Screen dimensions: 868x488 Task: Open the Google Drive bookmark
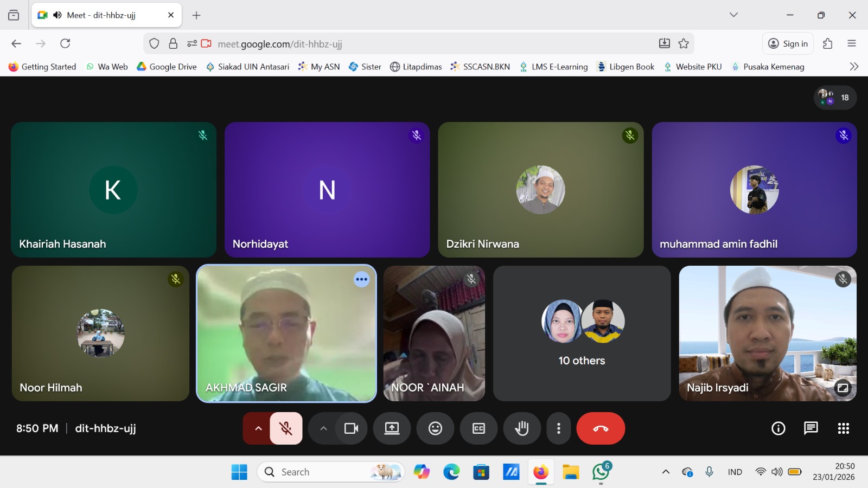167,67
